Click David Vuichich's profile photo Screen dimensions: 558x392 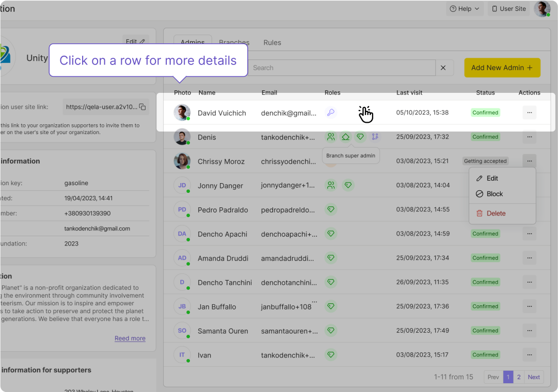[x=182, y=112]
